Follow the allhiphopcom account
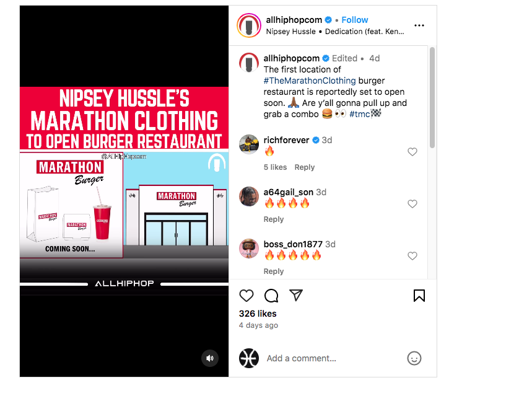The width and height of the screenshot is (532, 401). pyautogui.click(x=354, y=20)
